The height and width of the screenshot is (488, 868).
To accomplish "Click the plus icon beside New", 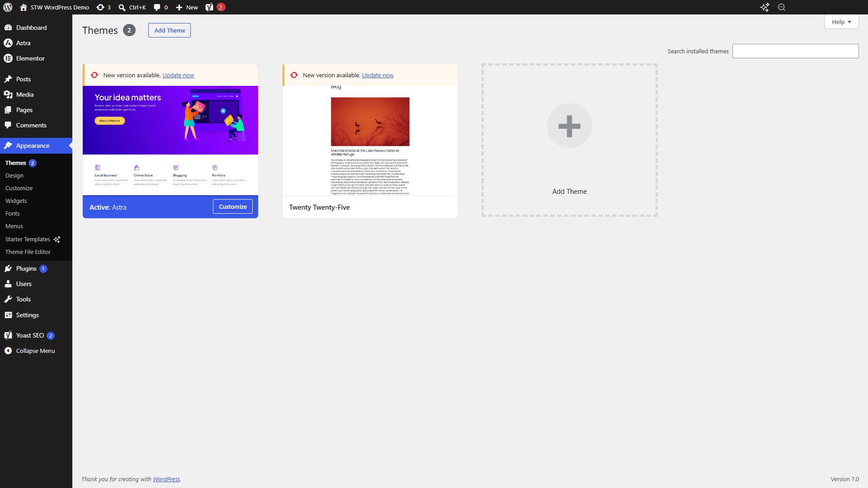I will tap(179, 7).
